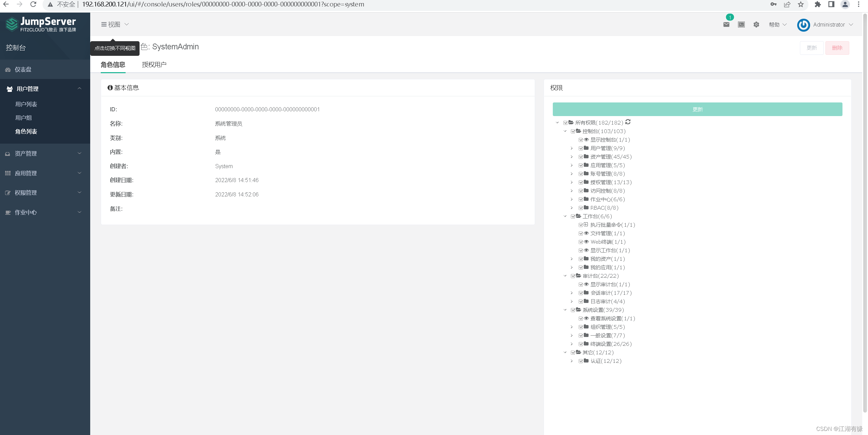Expand the RBAC(8/8) tree node

click(x=572, y=208)
